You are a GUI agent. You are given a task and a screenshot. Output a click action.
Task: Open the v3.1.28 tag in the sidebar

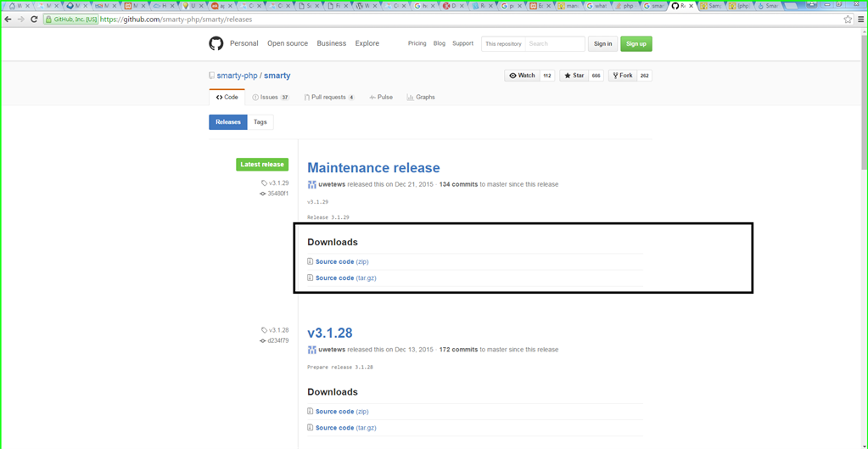tap(275, 330)
